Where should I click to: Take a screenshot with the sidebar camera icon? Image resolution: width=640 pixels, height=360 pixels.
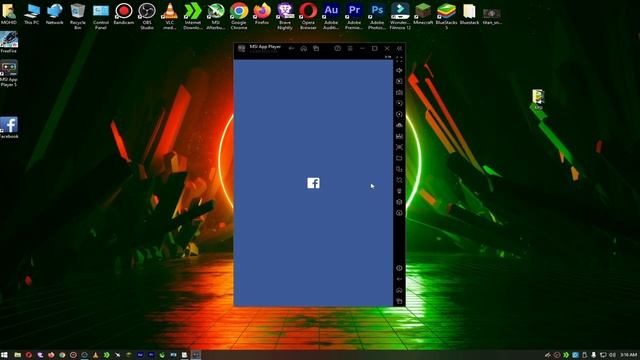pyautogui.click(x=399, y=92)
